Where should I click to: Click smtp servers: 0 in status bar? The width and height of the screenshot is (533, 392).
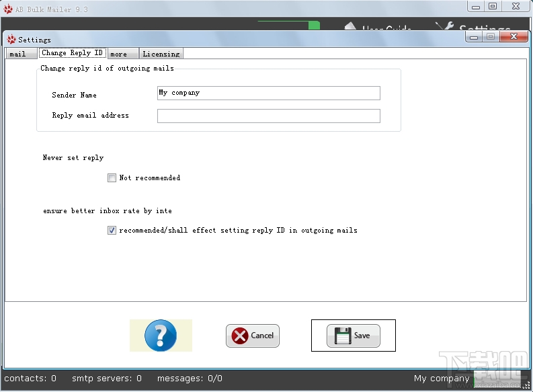point(107,379)
